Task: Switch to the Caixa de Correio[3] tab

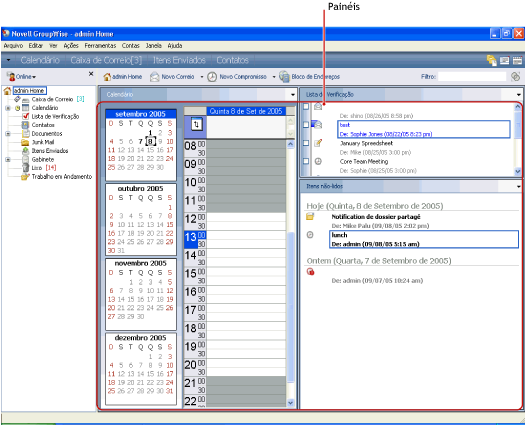Action: coord(106,60)
